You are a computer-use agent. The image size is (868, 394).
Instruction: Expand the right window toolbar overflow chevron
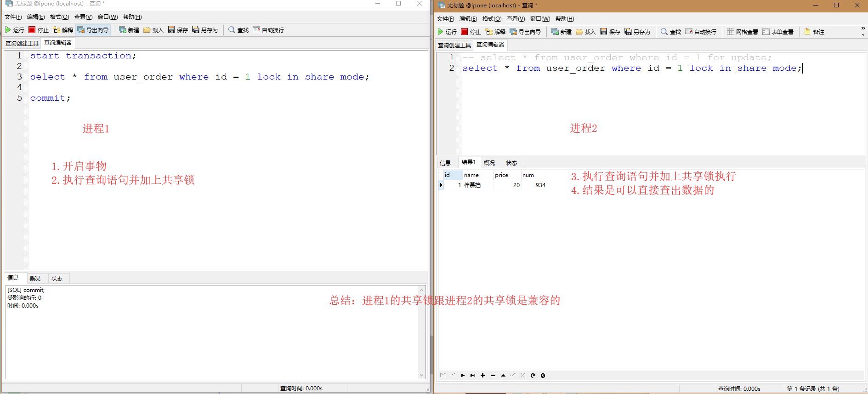coord(863,31)
